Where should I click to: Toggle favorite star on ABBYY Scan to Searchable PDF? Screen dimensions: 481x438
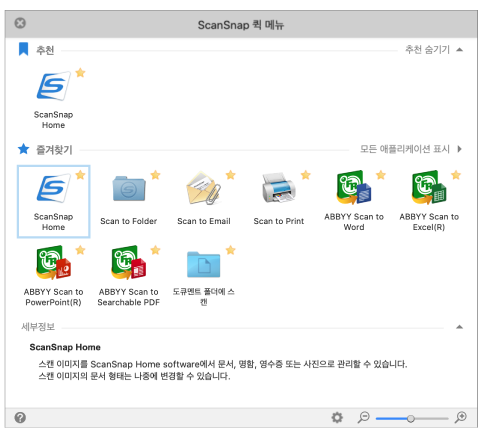click(155, 250)
